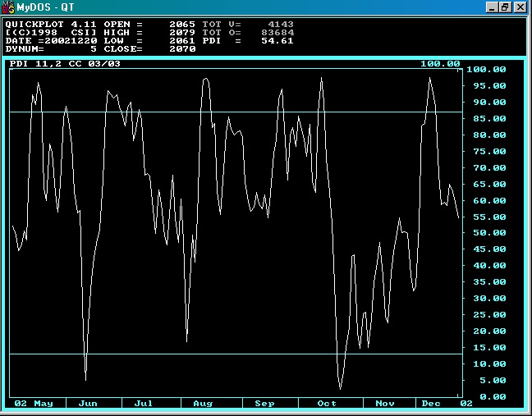Click the Aug month label
The width and height of the screenshot is (532, 416).
tap(203, 404)
